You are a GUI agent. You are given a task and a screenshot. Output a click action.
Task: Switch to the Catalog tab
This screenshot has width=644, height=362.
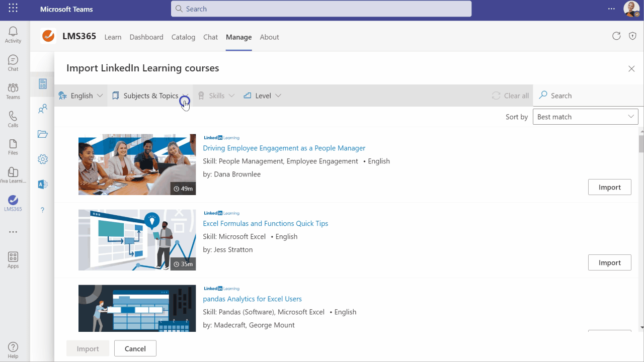pos(183,37)
